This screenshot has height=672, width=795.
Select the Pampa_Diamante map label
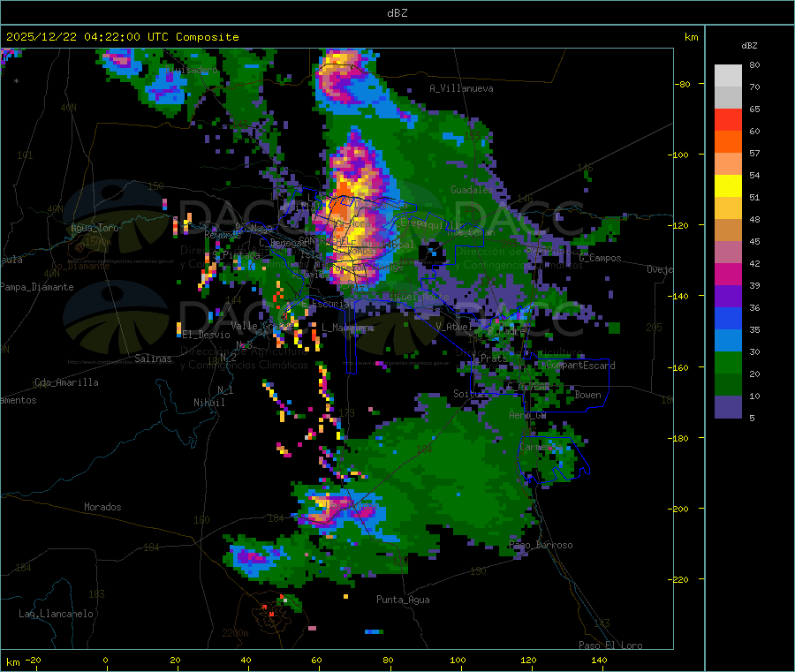(37, 287)
